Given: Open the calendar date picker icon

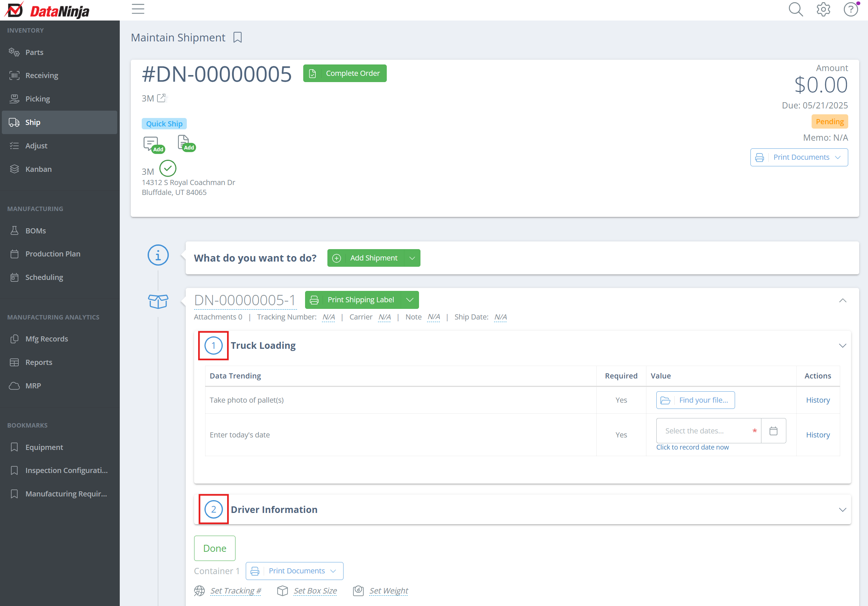Looking at the screenshot, I should click(773, 431).
